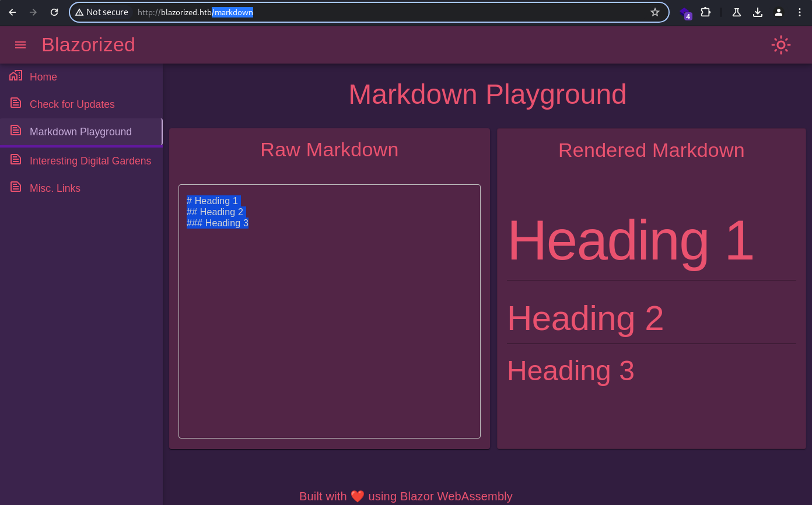Click the rendered Heading 2 text
812x505 pixels.
(x=586, y=318)
